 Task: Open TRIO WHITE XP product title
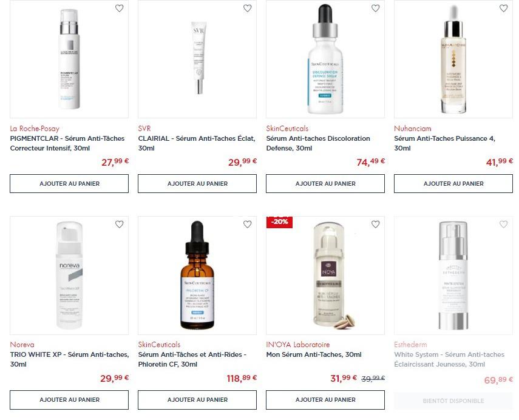[x=70, y=359]
